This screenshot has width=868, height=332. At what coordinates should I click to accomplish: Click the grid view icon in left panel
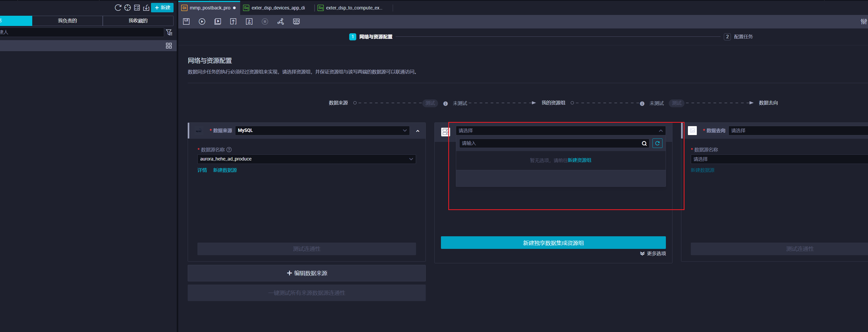pos(169,46)
